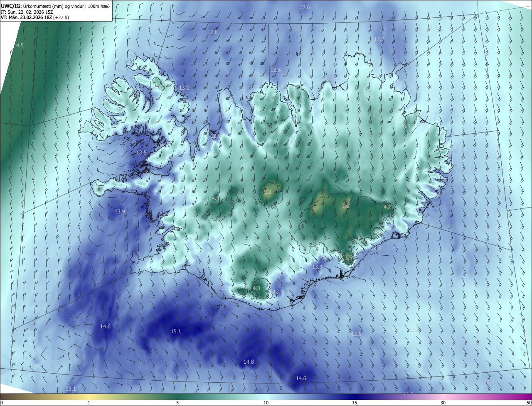Click the 13.5 value label over Breiðafjörður
This screenshot has height=406, width=532.
(141, 152)
